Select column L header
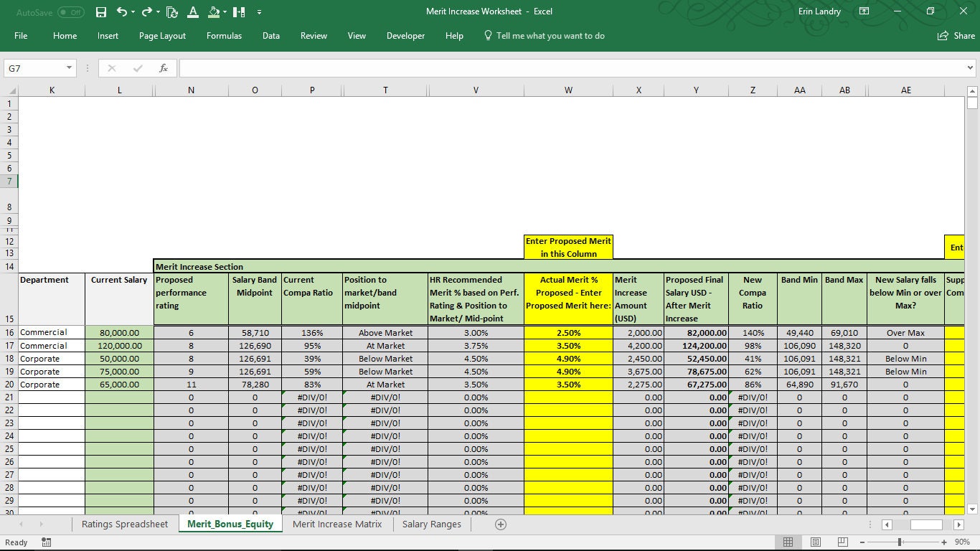Viewport: 980px width, 551px height. point(119,90)
